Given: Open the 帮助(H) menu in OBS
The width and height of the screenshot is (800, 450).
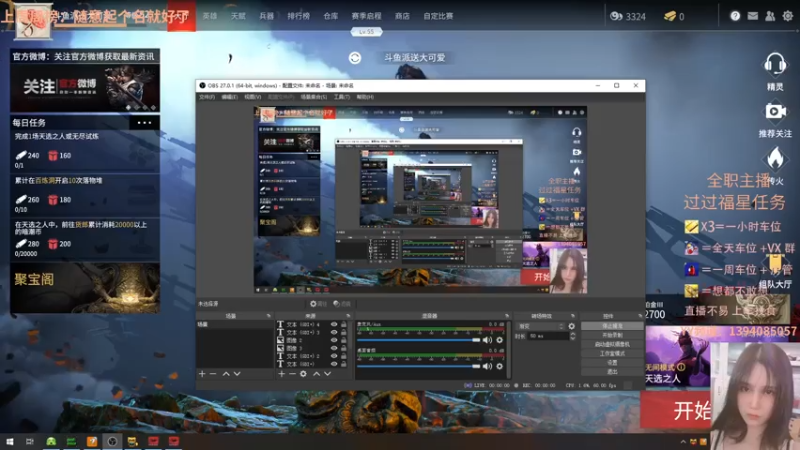Looking at the screenshot, I should [365, 97].
